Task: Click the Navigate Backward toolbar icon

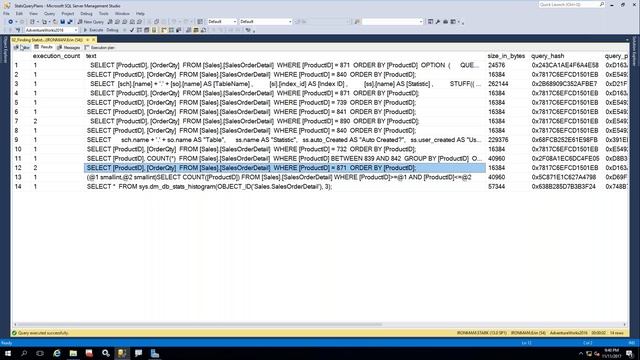Action: click(x=10, y=22)
